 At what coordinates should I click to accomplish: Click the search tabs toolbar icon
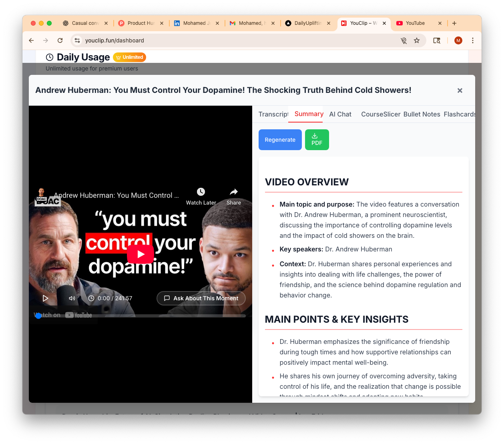click(x=437, y=40)
